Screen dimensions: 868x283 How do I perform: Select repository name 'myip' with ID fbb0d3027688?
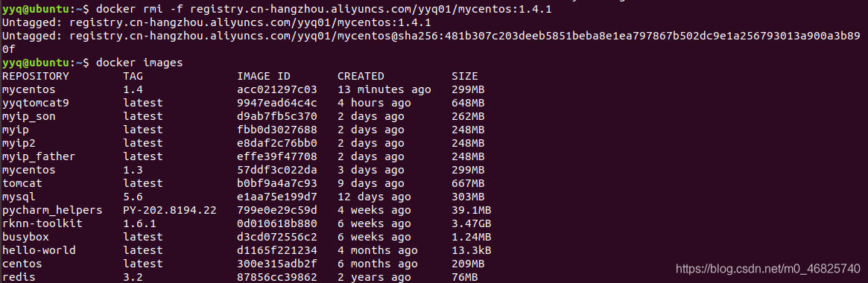[x=16, y=130]
